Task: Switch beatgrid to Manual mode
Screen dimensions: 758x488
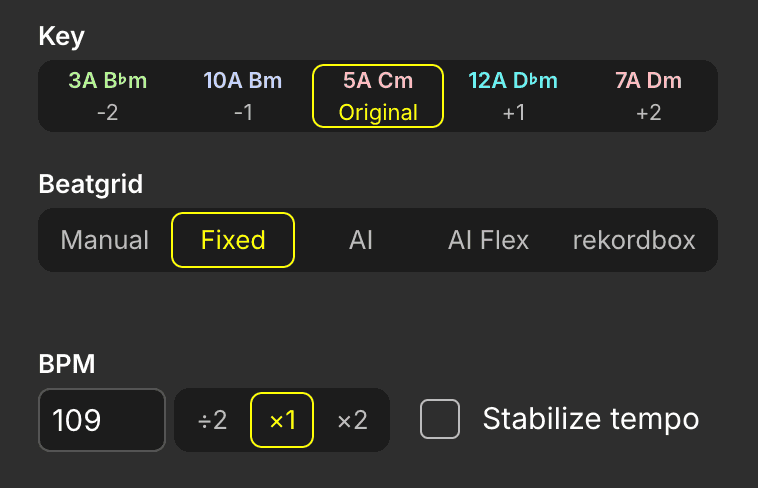Action: [105, 240]
